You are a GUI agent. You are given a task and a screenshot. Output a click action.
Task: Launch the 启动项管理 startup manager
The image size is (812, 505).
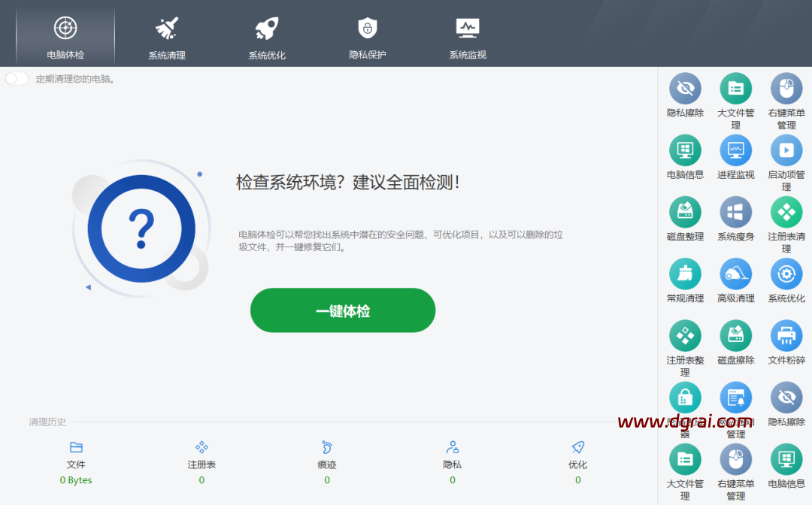(786, 151)
